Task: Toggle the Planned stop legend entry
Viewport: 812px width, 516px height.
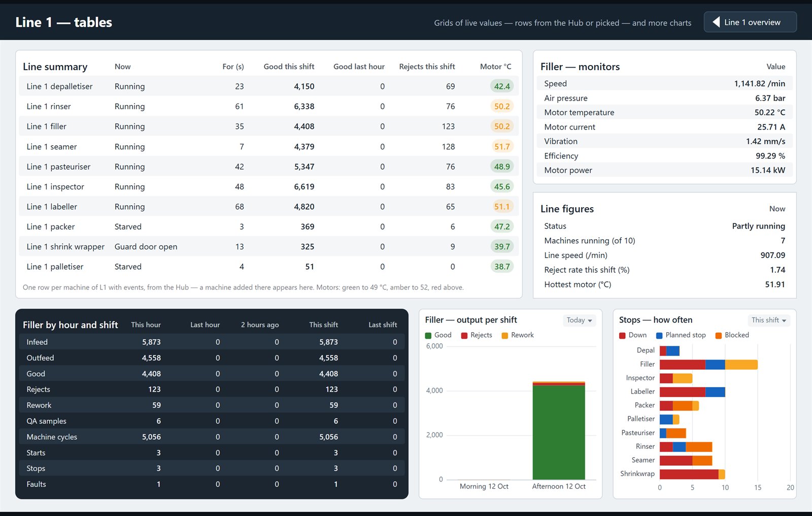Action: [x=681, y=335]
